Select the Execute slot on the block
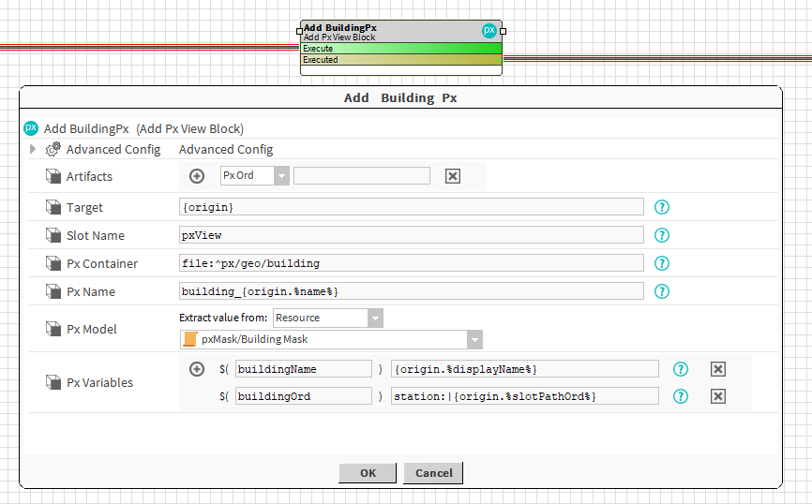 400,49
